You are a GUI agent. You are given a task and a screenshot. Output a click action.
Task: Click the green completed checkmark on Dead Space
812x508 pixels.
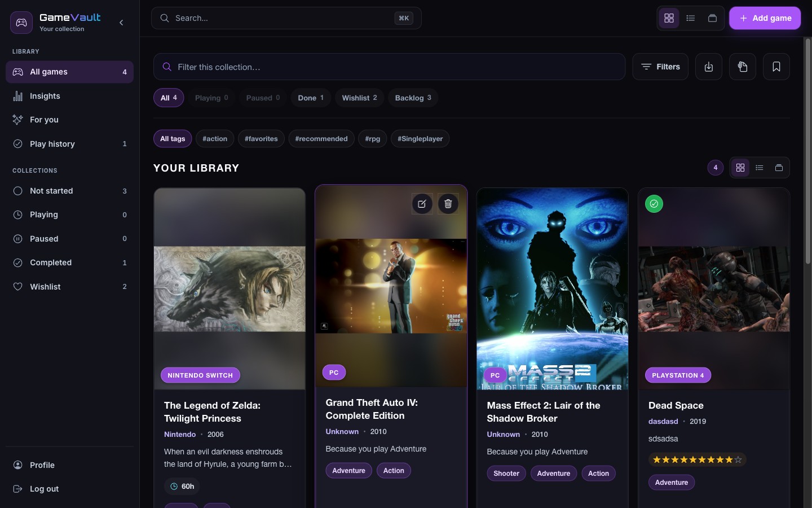point(654,204)
